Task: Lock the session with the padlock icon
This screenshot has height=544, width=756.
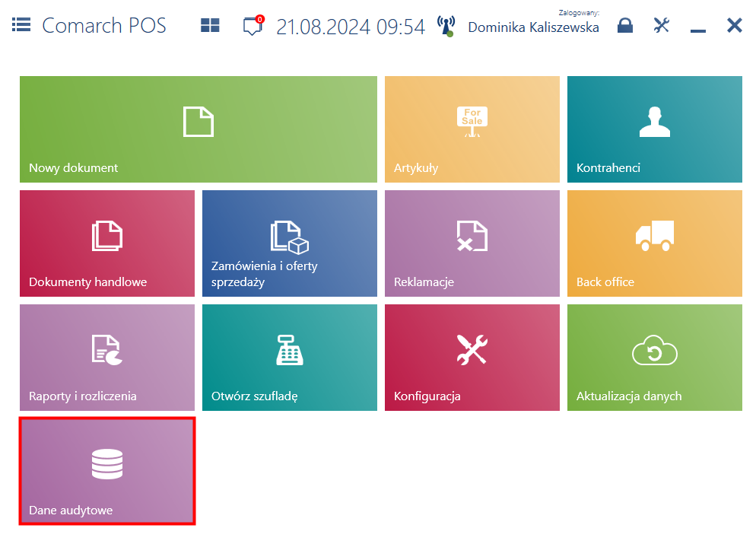Action: coord(625,25)
